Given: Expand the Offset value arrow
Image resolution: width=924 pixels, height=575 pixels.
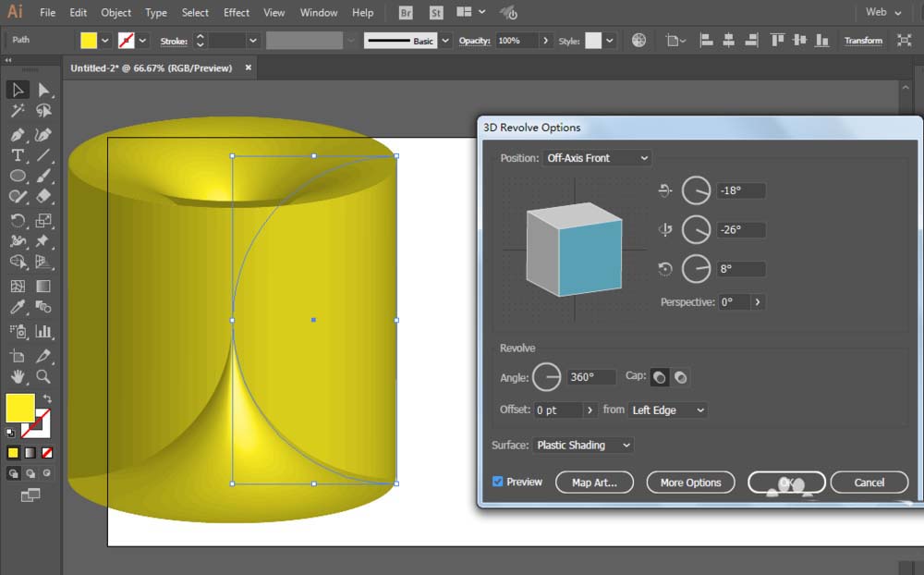Looking at the screenshot, I should 590,410.
